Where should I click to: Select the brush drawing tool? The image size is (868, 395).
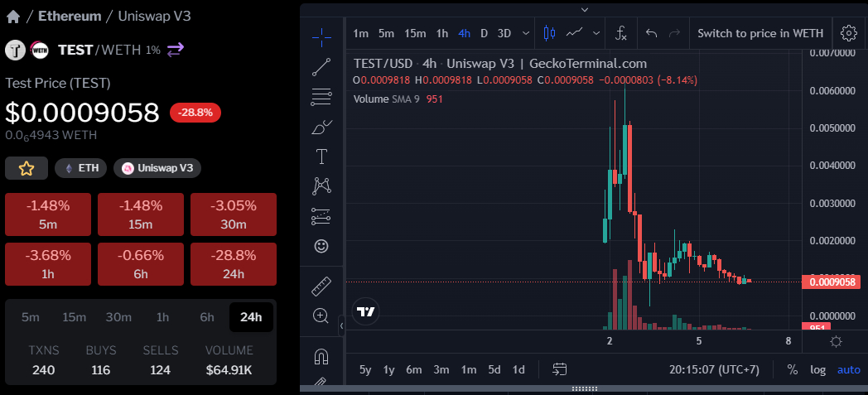(321, 127)
